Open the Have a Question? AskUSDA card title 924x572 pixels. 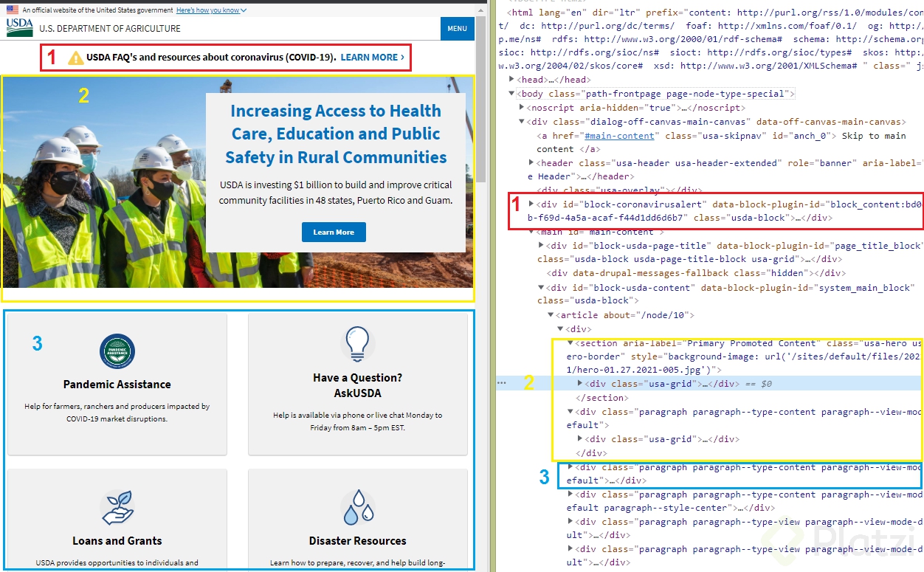(x=358, y=385)
